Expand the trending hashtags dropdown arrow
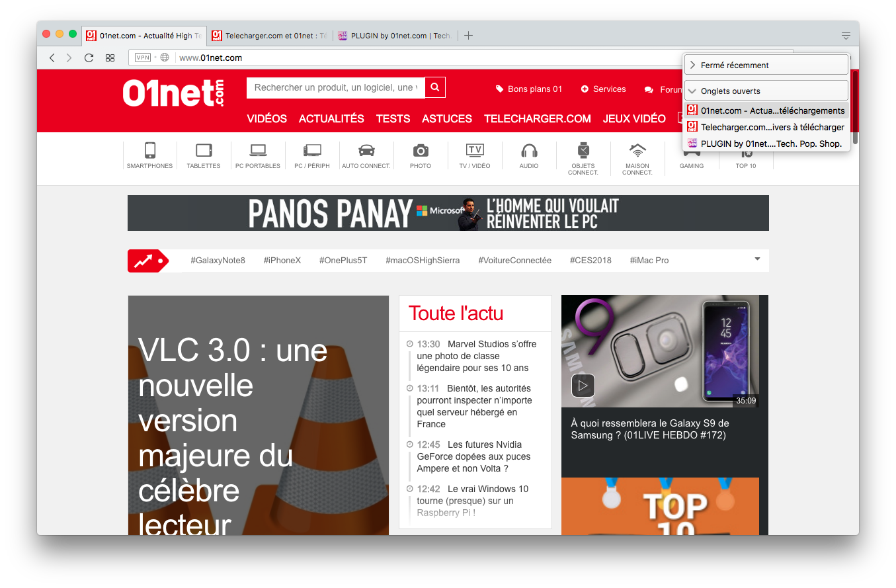Image resolution: width=896 pixels, height=588 pixels. tap(757, 259)
